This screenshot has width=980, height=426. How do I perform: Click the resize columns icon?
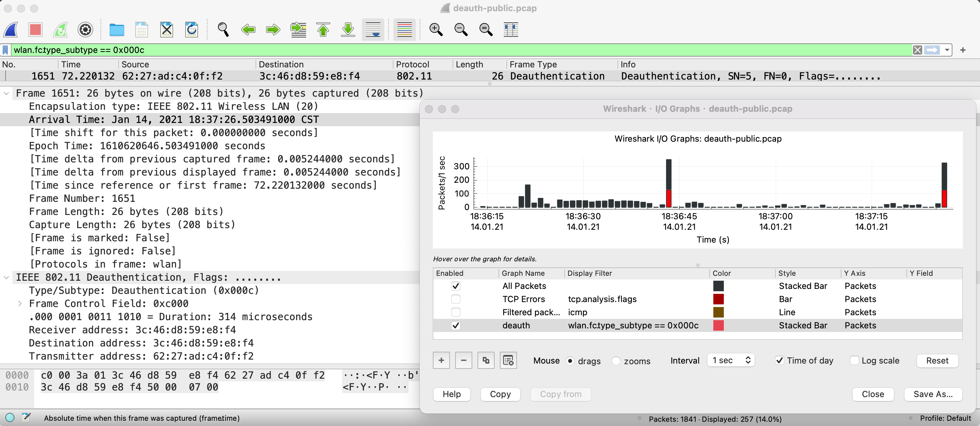pos(511,29)
